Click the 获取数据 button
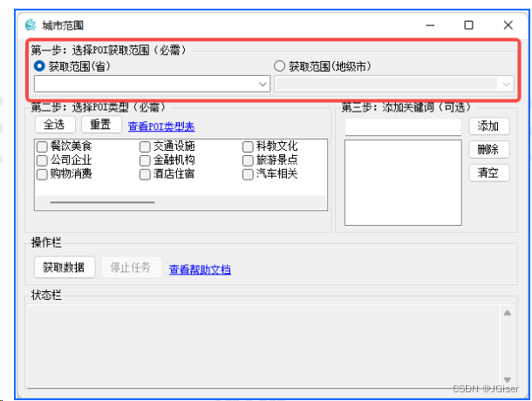The width and height of the screenshot is (532, 401). (x=65, y=268)
